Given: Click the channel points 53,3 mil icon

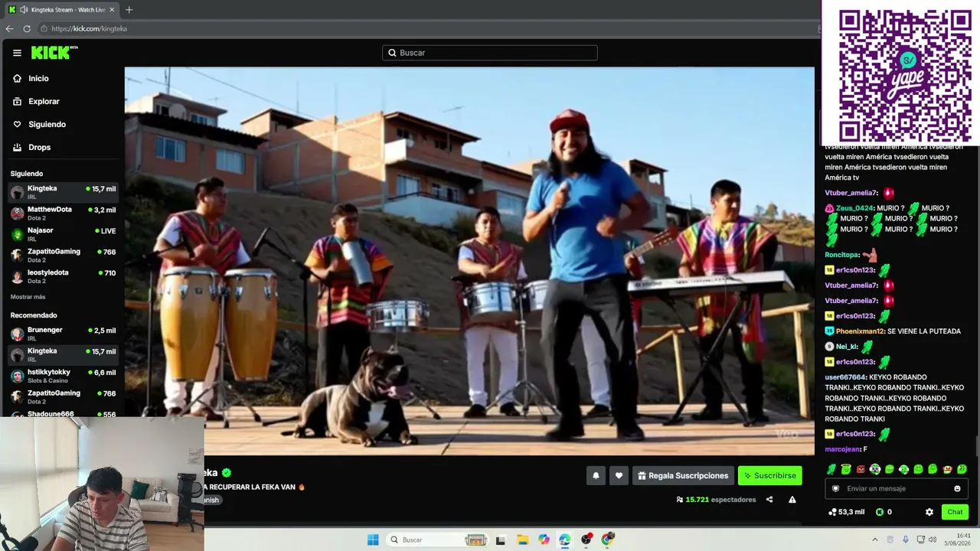Looking at the screenshot, I should (x=832, y=512).
